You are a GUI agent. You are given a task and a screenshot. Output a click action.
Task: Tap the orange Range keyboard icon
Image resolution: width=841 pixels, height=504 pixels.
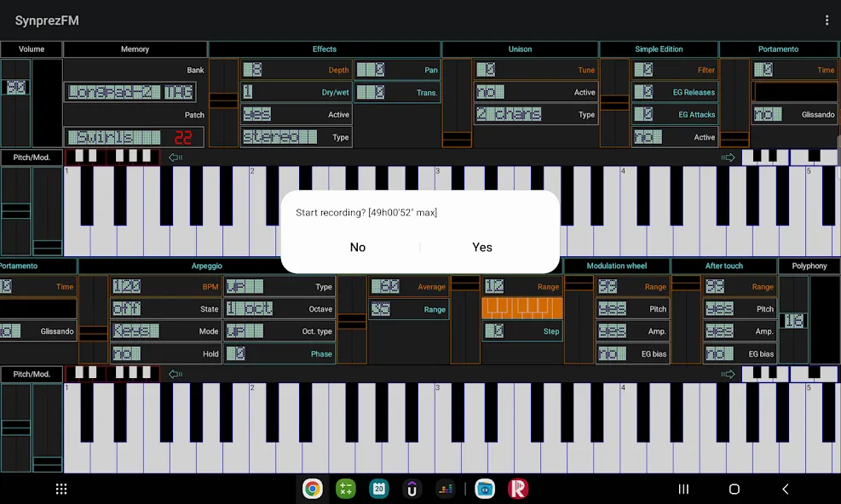(521, 309)
